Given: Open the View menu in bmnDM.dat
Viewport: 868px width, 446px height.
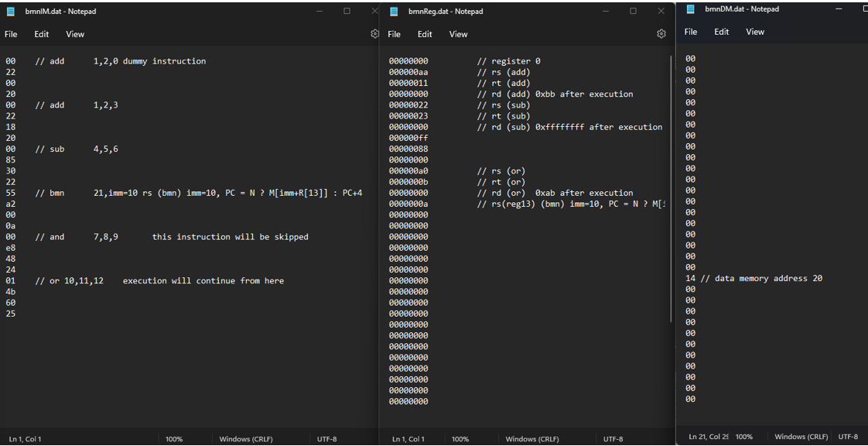Looking at the screenshot, I should pos(754,32).
